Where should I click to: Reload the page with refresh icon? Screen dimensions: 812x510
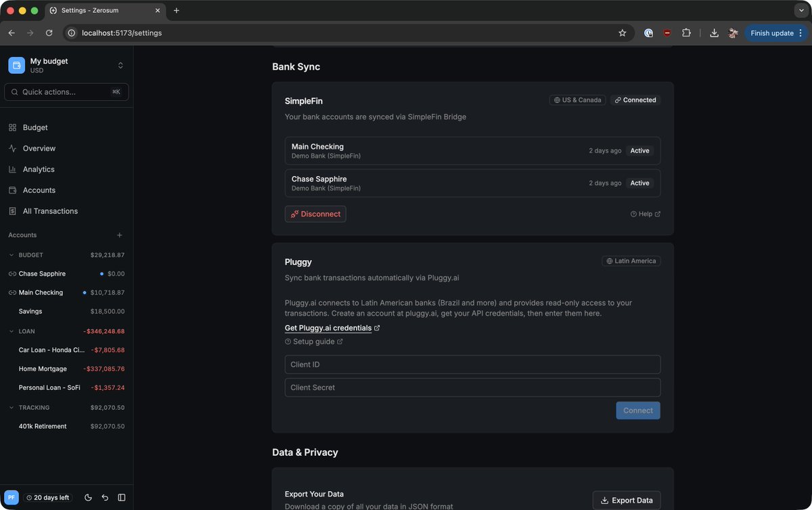49,33
